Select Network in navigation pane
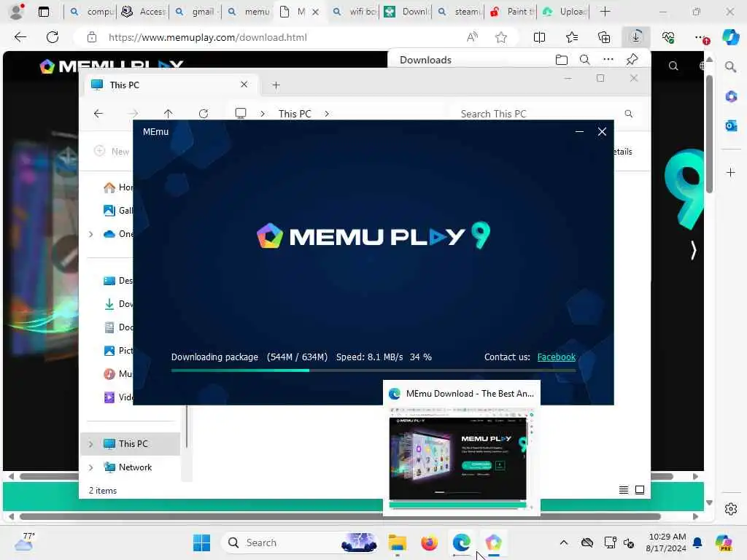 [x=131, y=467]
